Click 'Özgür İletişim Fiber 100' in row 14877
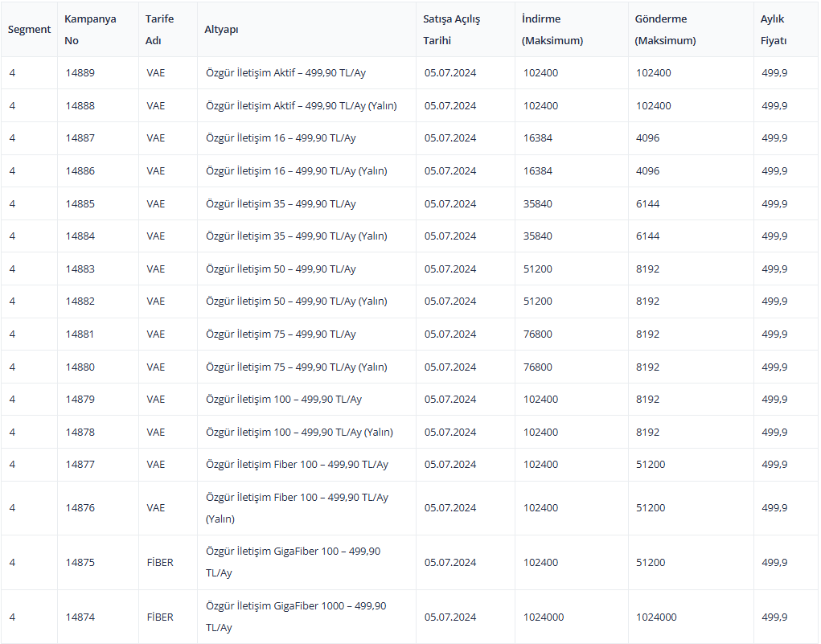 click(297, 465)
